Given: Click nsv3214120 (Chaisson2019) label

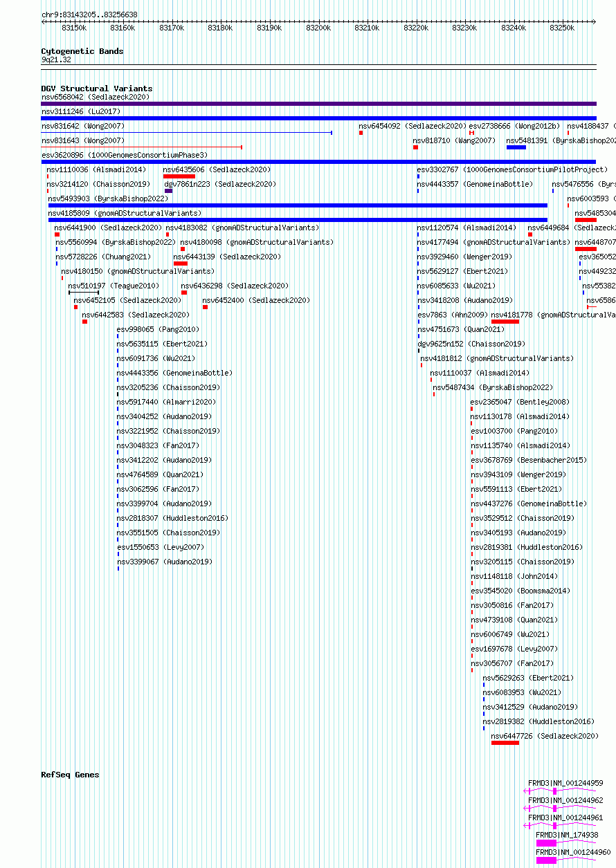Looking at the screenshot, I should click(x=98, y=184).
